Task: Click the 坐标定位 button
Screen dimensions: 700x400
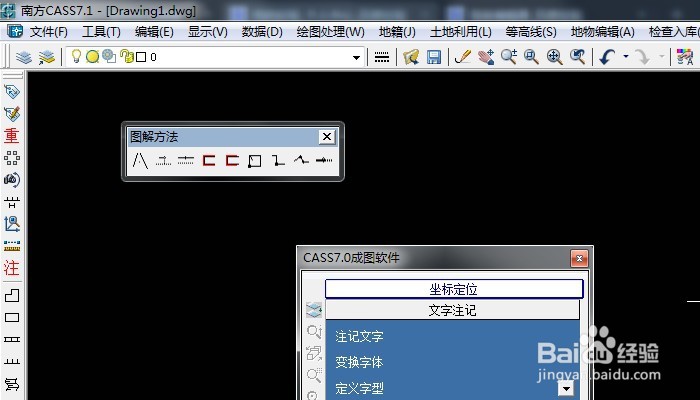Action: point(454,289)
